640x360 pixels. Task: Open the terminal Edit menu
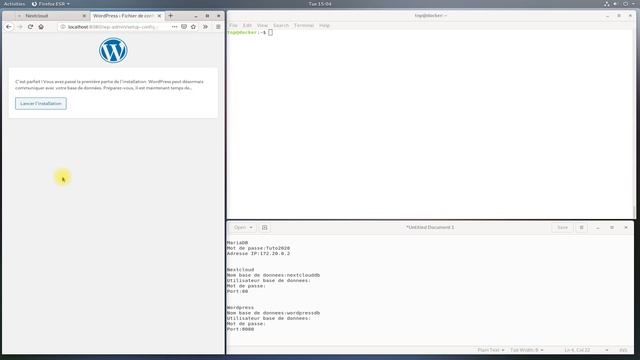(247, 25)
